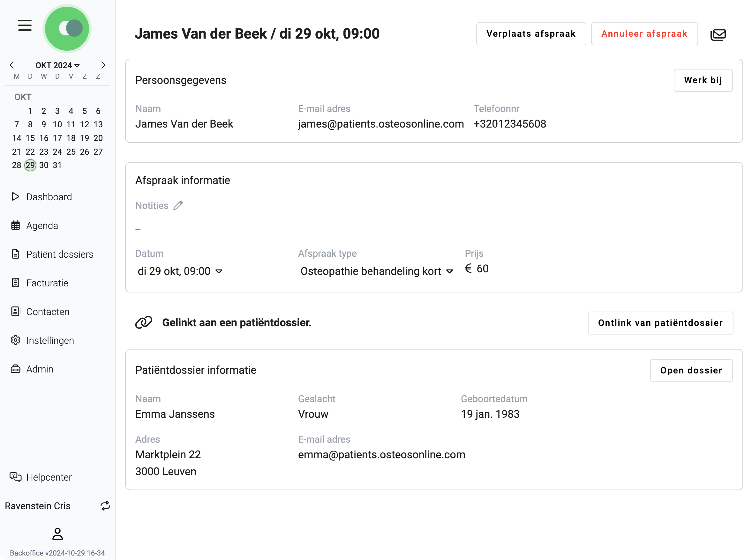Open Facturatie via the invoice icon
Image resolution: width=752 pixels, height=560 pixels.
coord(16,283)
